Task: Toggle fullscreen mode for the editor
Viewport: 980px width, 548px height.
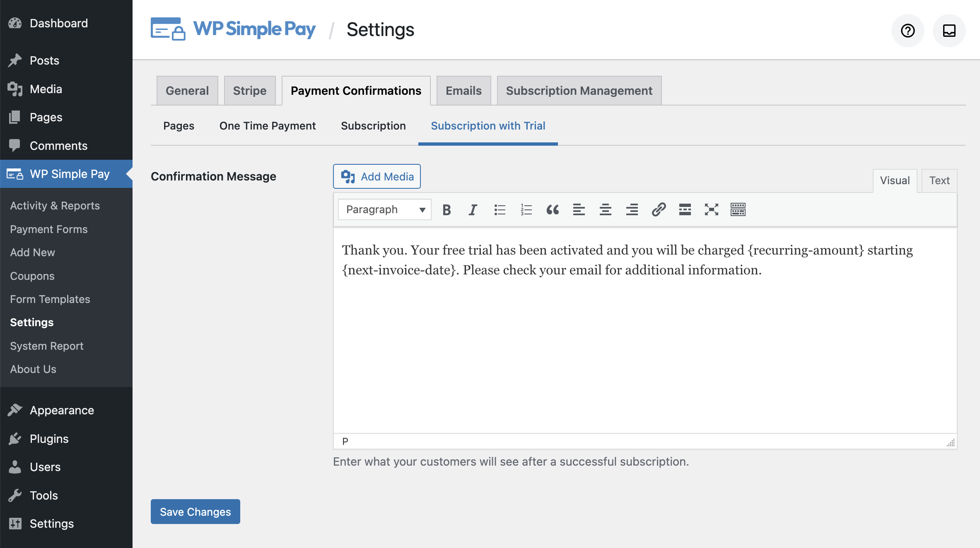Action: pos(712,210)
